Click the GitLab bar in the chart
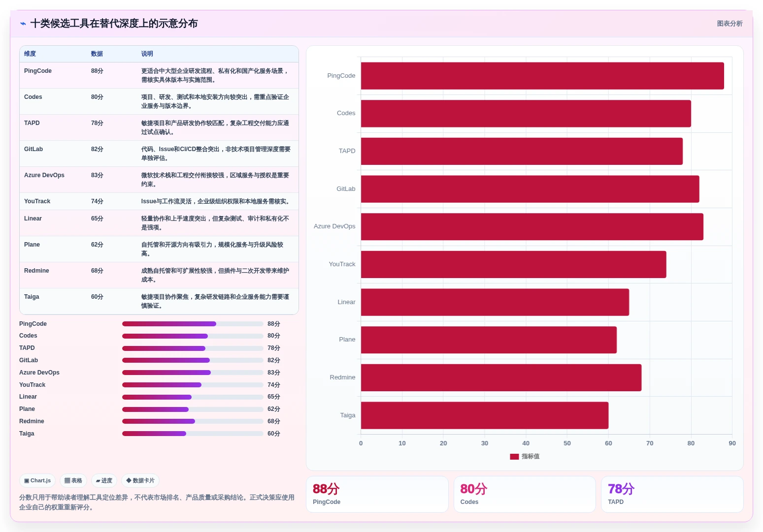This screenshot has width=763, height=532. click(x=530, y=189)
